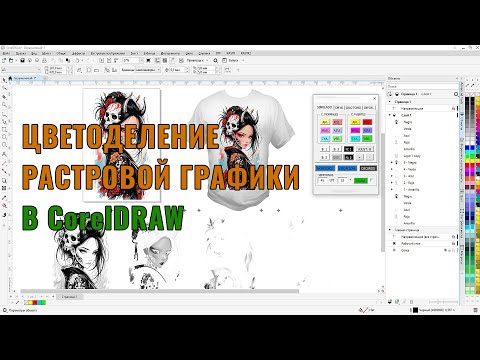The height and width of the screenshot is (360, 480).
Task: Click the Export icon on the standard toolbar
Action: click(109, 60)
